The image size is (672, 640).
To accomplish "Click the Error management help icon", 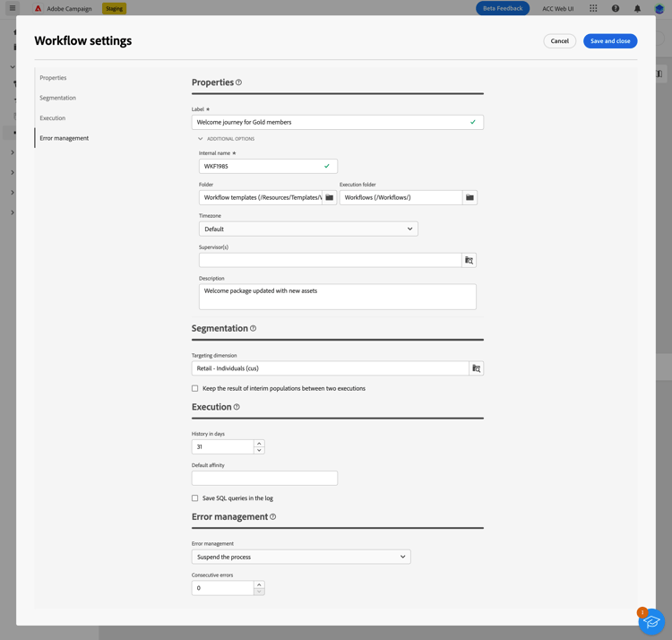I will point(273,517).
